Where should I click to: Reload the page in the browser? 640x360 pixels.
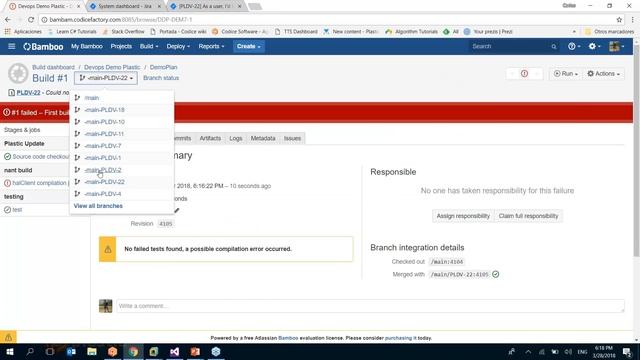point(31,20)
